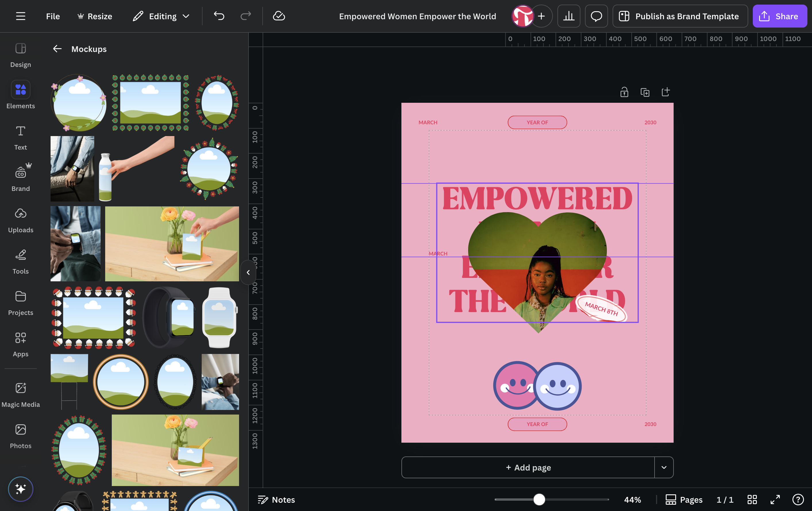Open the Resize option
The width and height of the screenshot is (812, 511).
[95, 16]
